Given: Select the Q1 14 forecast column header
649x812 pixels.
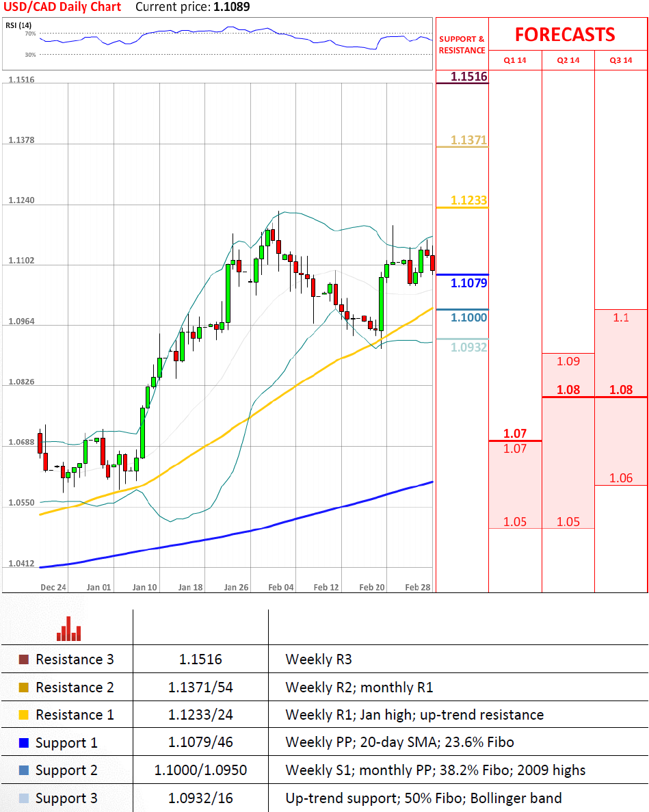Looking at the screenshot, I should [515, 60].
